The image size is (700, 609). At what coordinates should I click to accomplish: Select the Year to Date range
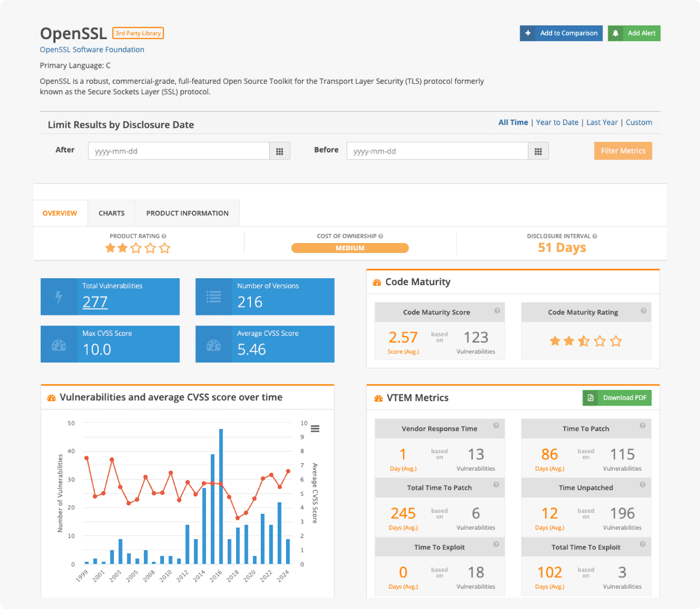tap(557, 122)
